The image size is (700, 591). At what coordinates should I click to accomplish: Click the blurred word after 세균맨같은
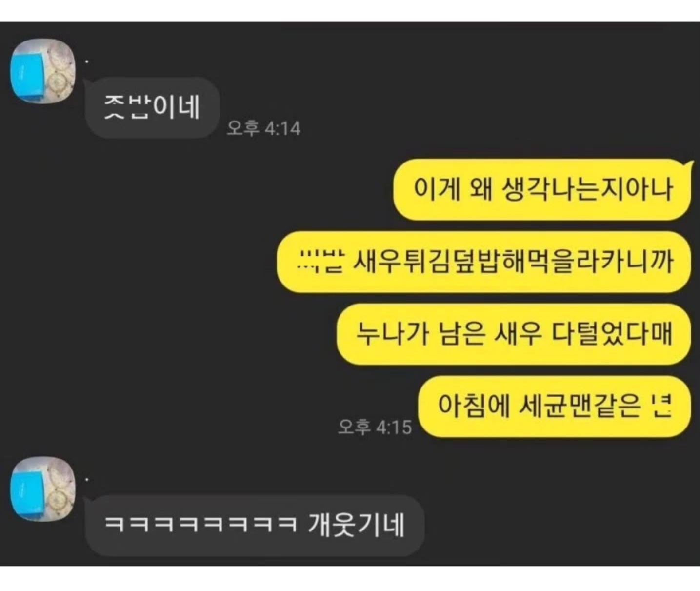pyautogui.click(x=662, y=406)
